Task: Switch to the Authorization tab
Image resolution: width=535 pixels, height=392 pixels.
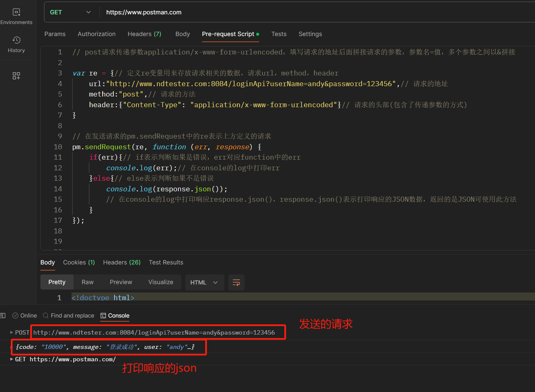Action: click(97, 34)
